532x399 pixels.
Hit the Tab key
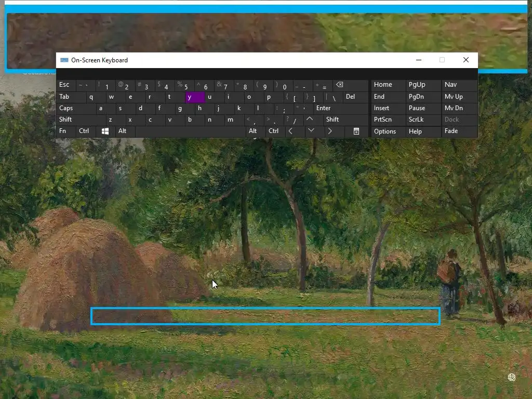71,97
